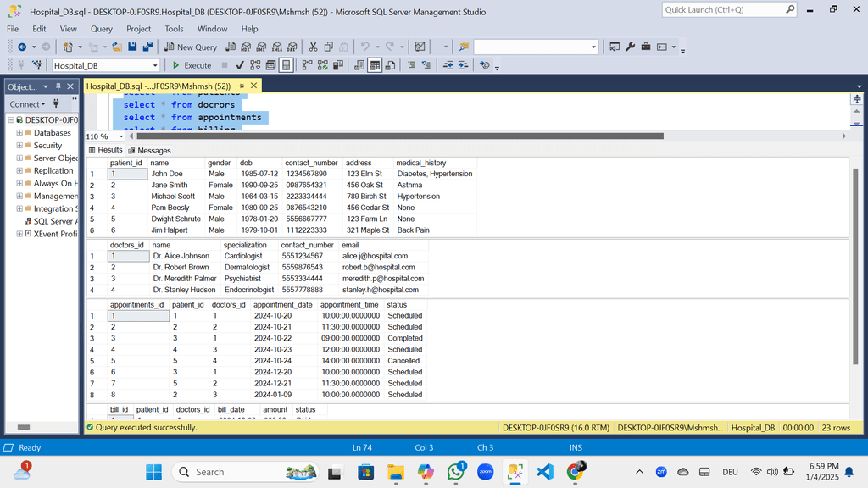Switch to the Results tab
Viewport: 868px width, 488px height.
point(105,150)
